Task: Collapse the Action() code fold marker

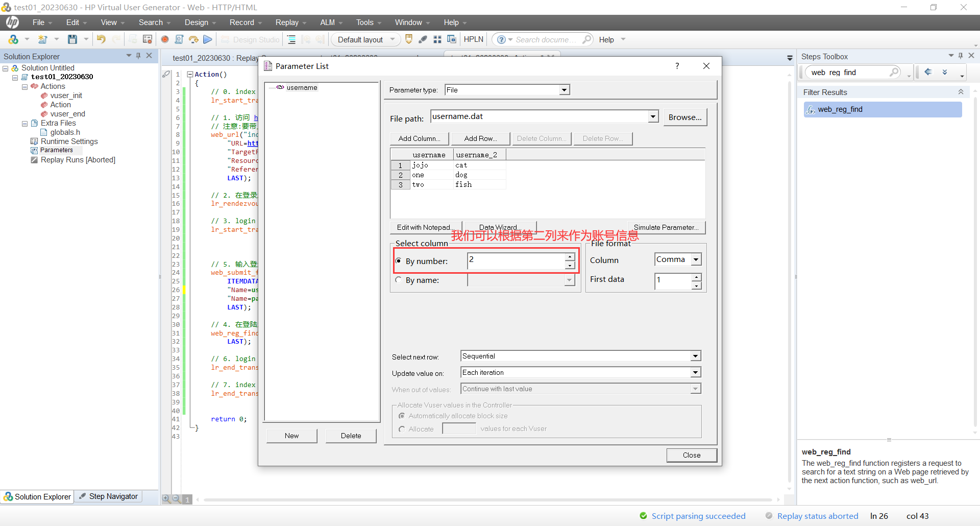Action: (x=190, y=74)
